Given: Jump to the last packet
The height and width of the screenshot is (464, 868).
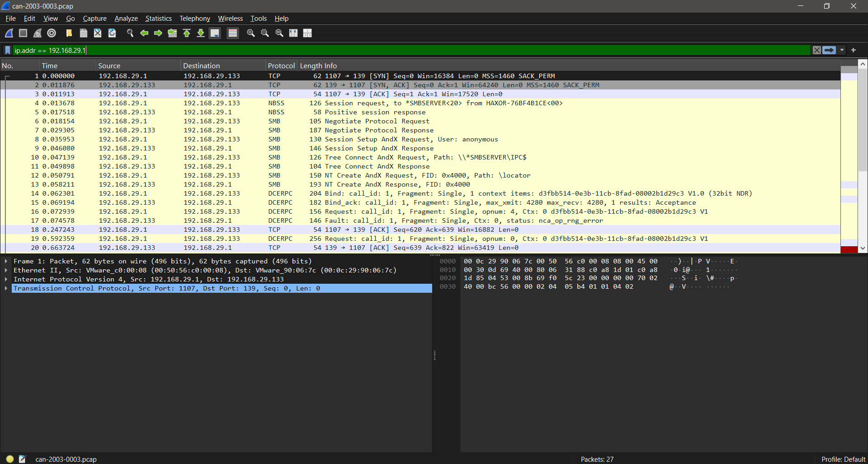Looking at the screenshot, I should click(x=201, y=33).
